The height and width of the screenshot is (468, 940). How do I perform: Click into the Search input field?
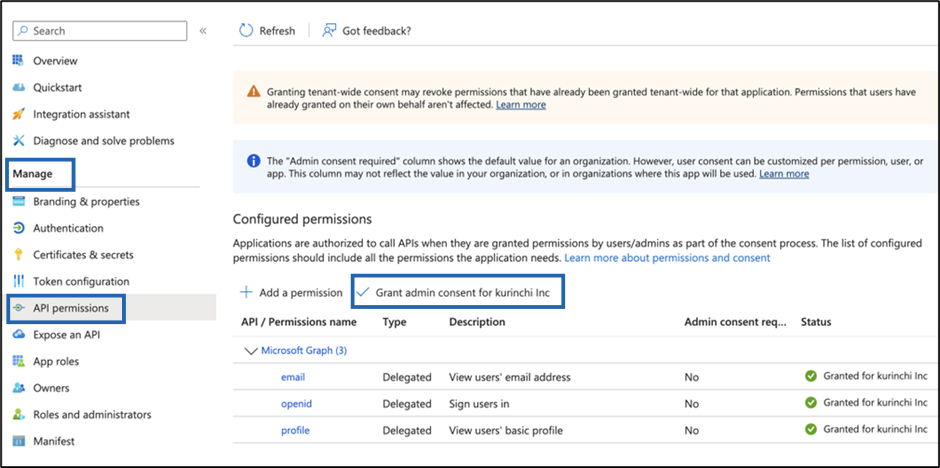(x=100, y=31)
